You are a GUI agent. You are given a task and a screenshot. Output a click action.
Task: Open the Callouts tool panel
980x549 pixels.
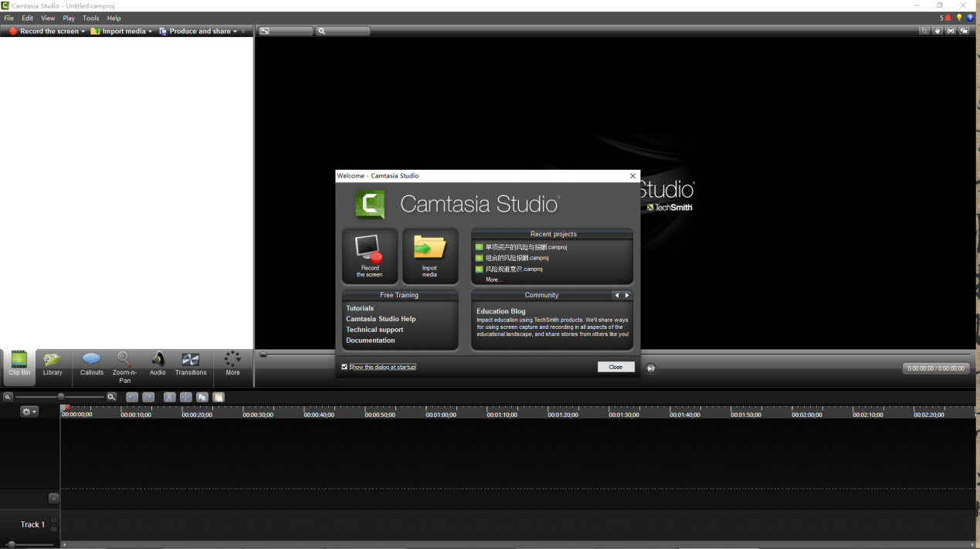(91, 364)
